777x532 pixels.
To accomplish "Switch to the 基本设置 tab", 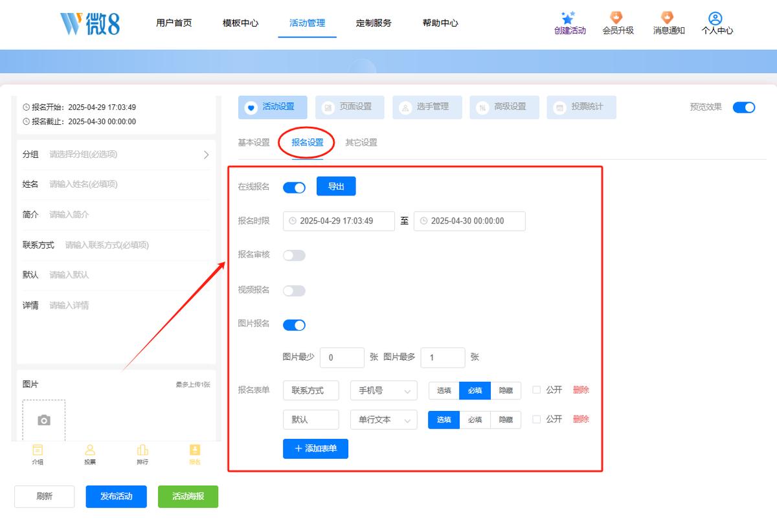I will 254,142.
